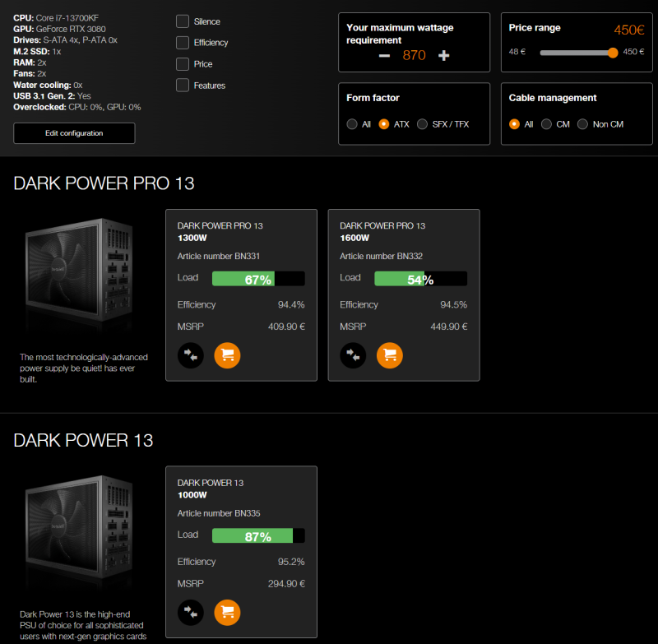This screenshot has width=658, height=644.
Task: Click compare icon on Dark Power Pro 13 1300W
Action: pyautogui.click(x=191, y=355)
